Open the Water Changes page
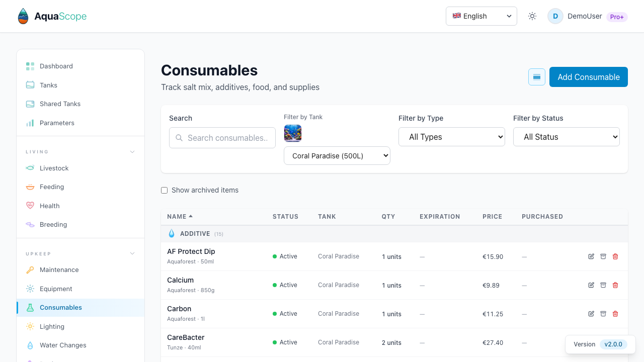644x362 pixels. [62, 345]
